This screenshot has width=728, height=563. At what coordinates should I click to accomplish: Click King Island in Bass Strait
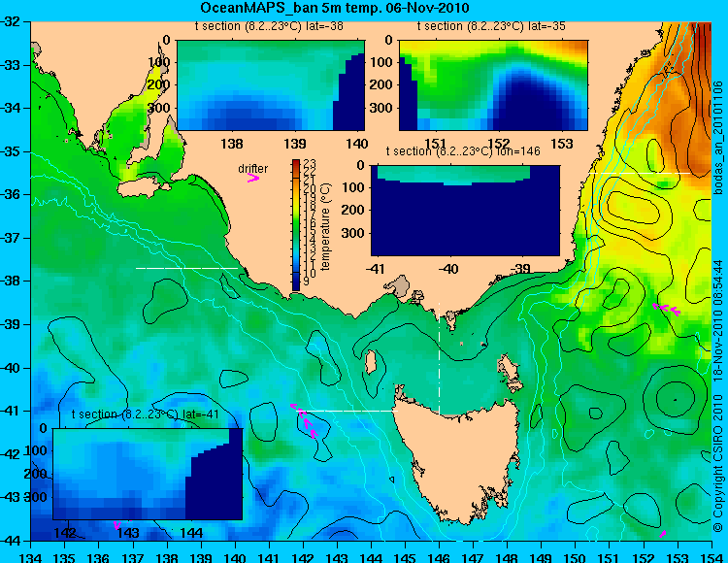click(x=371, y=362)
